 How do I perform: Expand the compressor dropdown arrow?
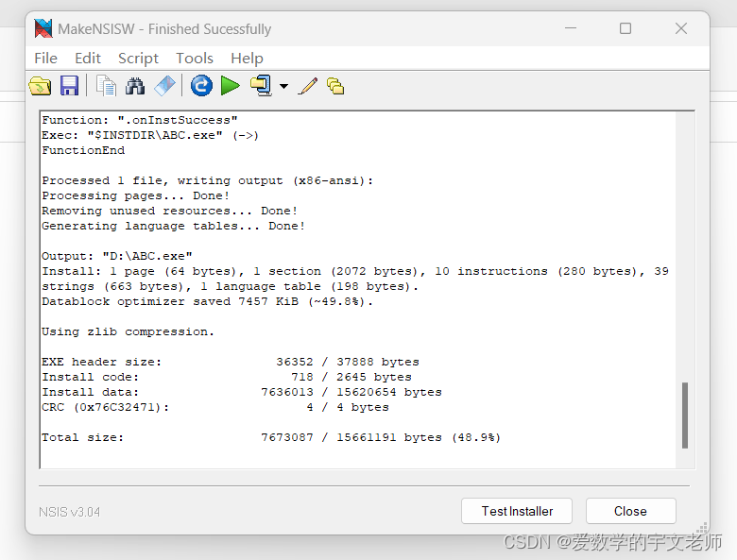(x=283, y=86)
